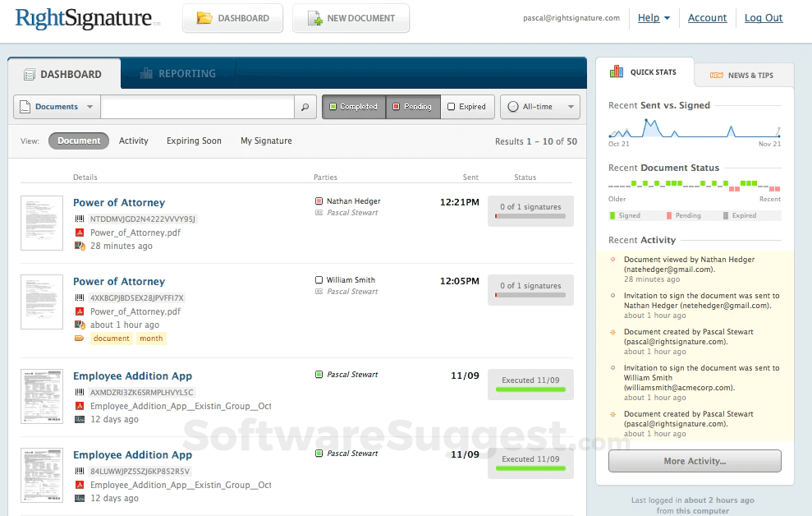Image resolution: width=812 pixels, height=516 pixels.
Task: Click the Quick Stats bar chart icon
Action: [x=617, y=71]
